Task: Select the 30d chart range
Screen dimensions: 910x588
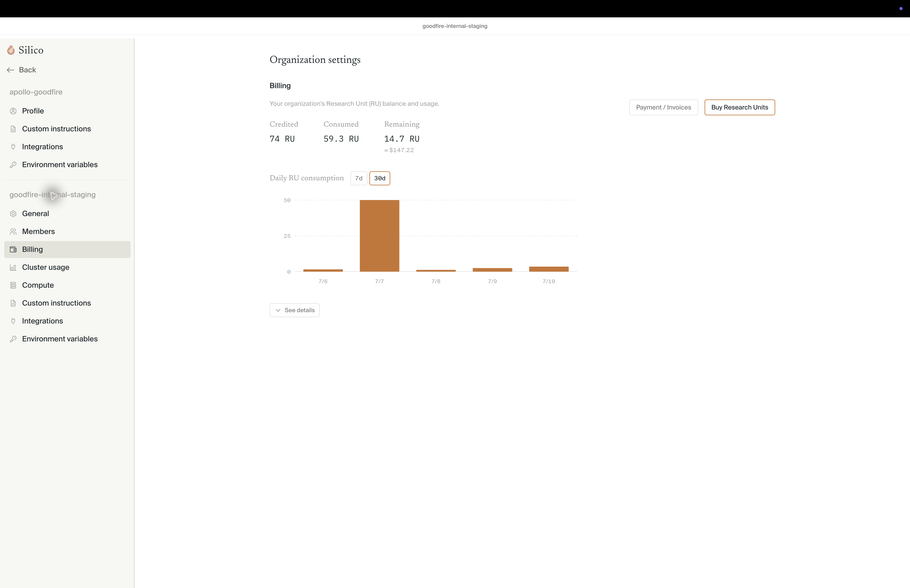Action: click(x=380, y=178)
